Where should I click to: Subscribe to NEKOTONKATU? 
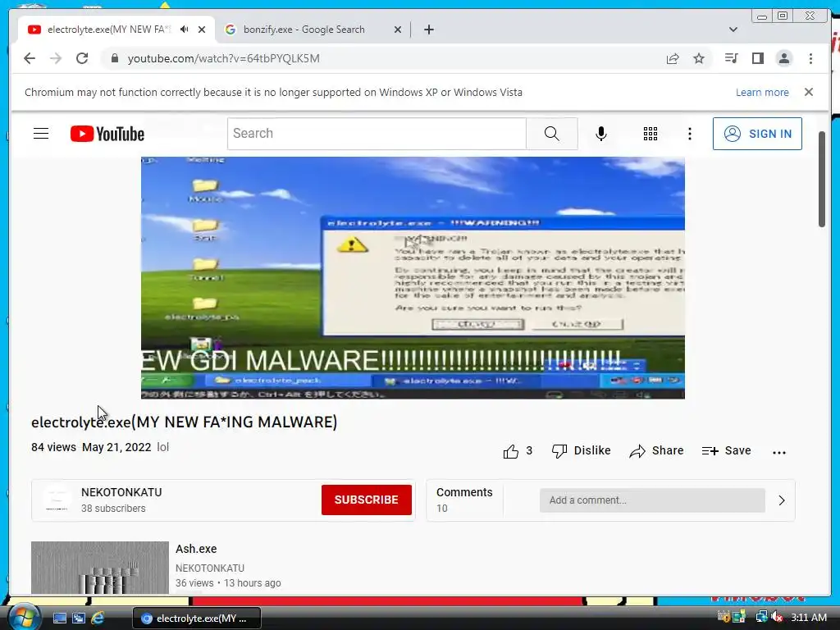tap(367, 500)
